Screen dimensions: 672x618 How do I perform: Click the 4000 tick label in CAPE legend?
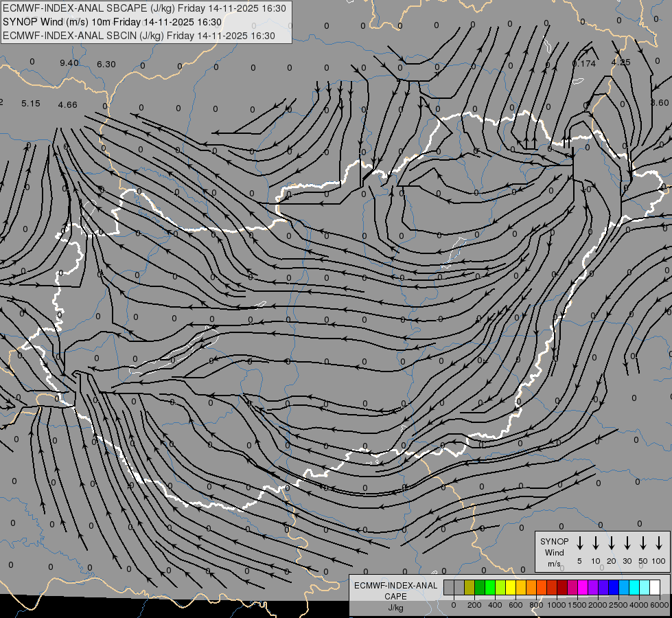639,605
